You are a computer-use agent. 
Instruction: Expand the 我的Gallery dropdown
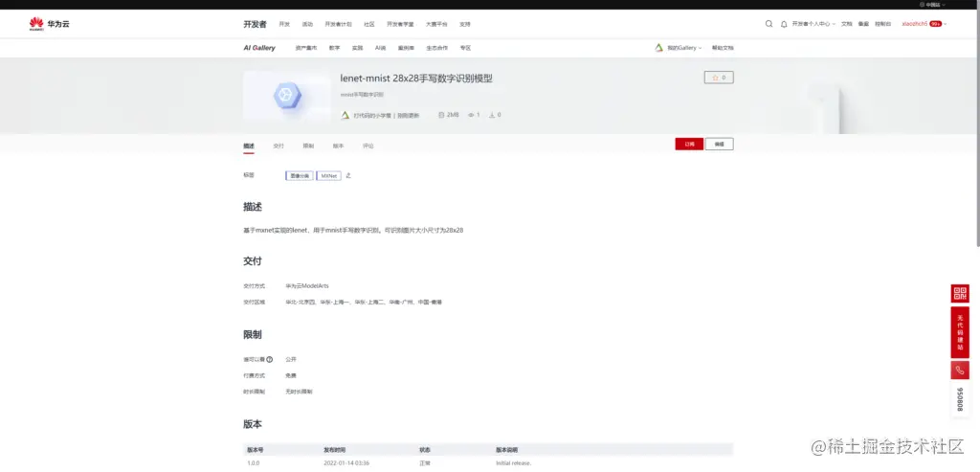tap(683, 48)
